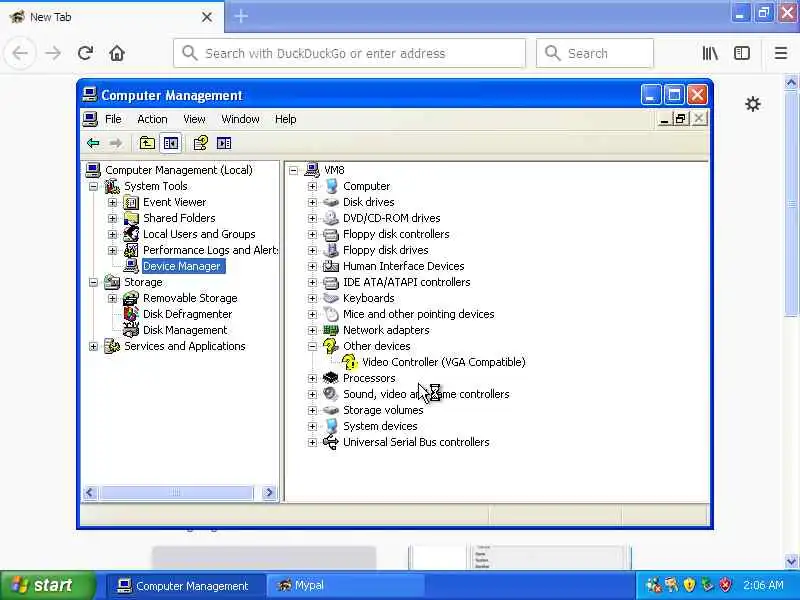Click the browser Search box
800x600 pixels.
[x=594, y=53]
